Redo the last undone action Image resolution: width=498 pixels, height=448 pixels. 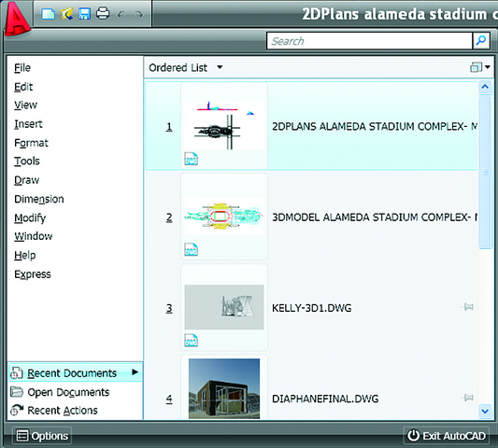(x=139, y=14)
